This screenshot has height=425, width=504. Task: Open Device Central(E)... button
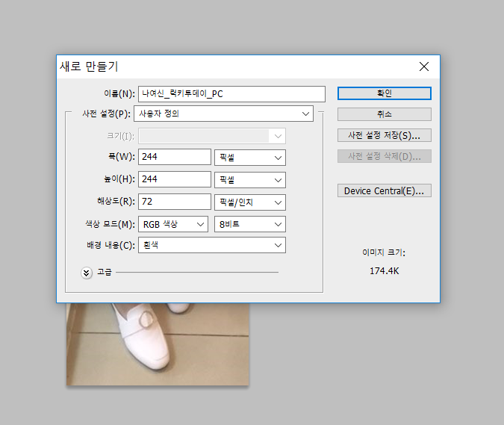click(384, 190)
